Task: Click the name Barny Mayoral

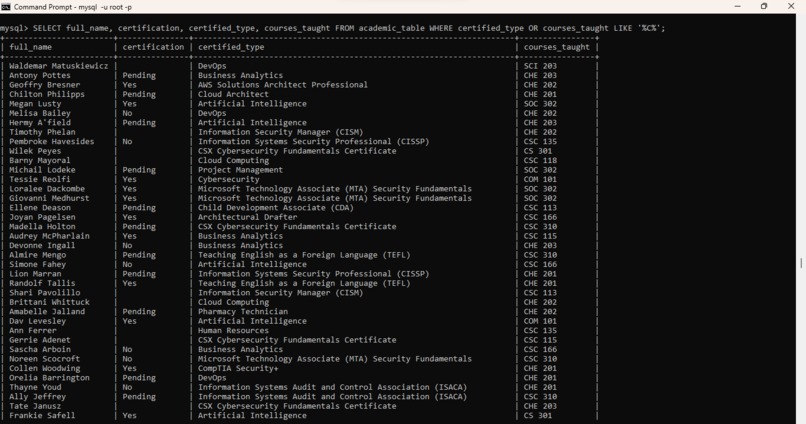Action: [40, 160]
